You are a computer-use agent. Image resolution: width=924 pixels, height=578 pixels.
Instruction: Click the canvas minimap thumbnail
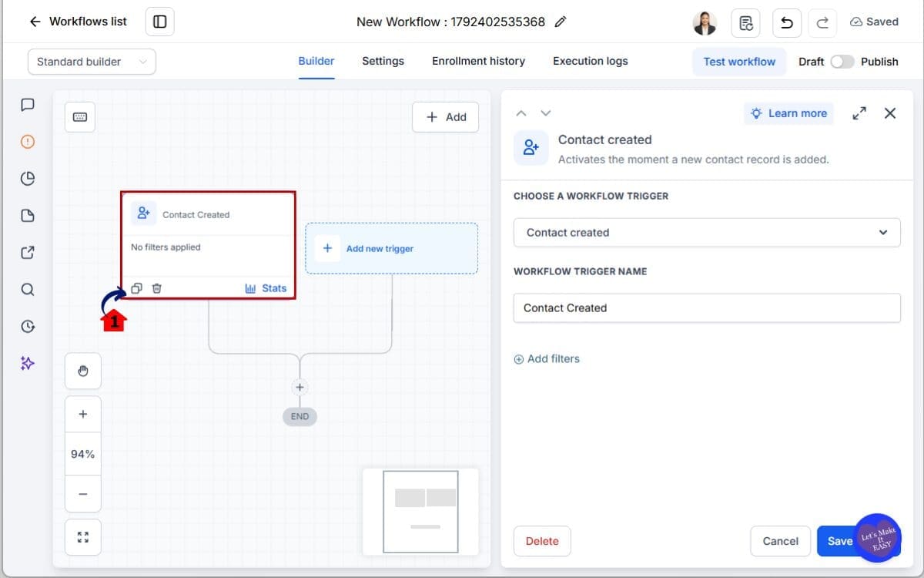(420, 512)
